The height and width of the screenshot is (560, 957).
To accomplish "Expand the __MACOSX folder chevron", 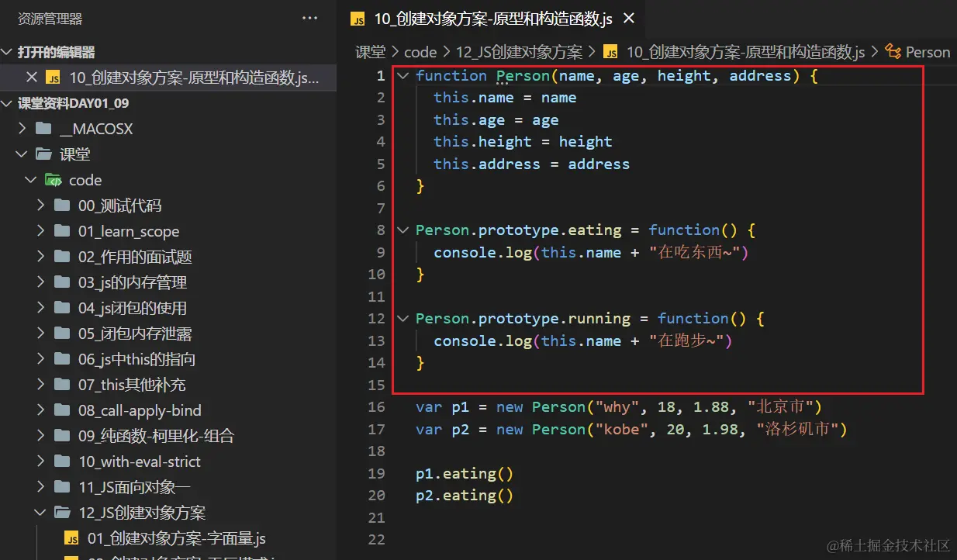I will (x=22, y=129).
